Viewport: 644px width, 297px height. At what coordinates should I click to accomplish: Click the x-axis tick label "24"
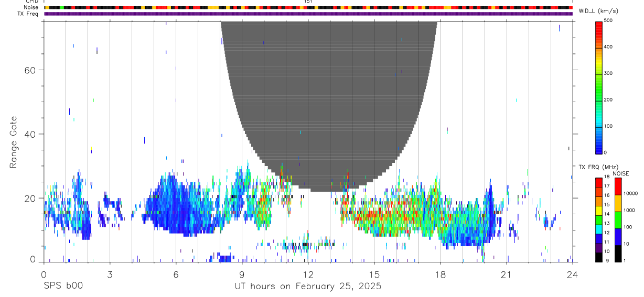pos(572,274)
